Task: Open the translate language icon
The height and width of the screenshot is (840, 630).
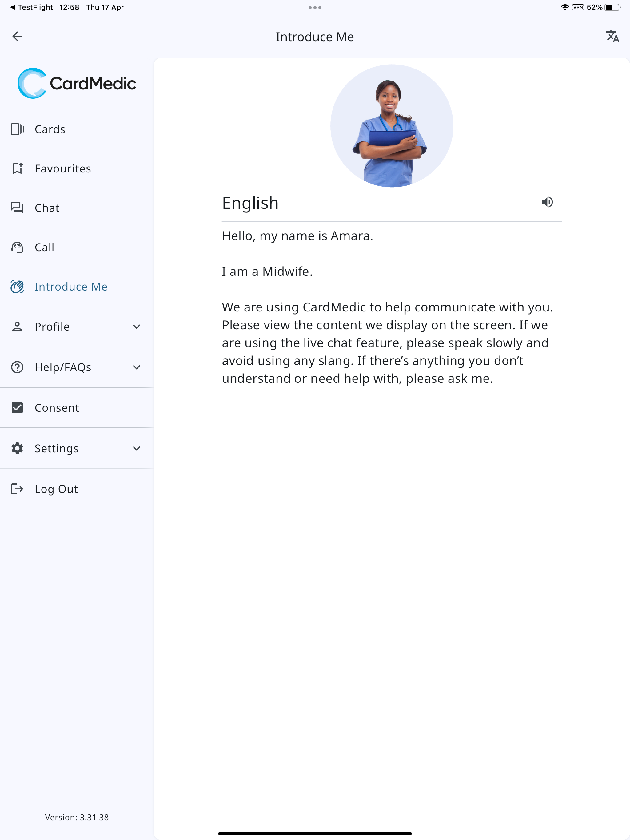Action: tap(612, 37)
